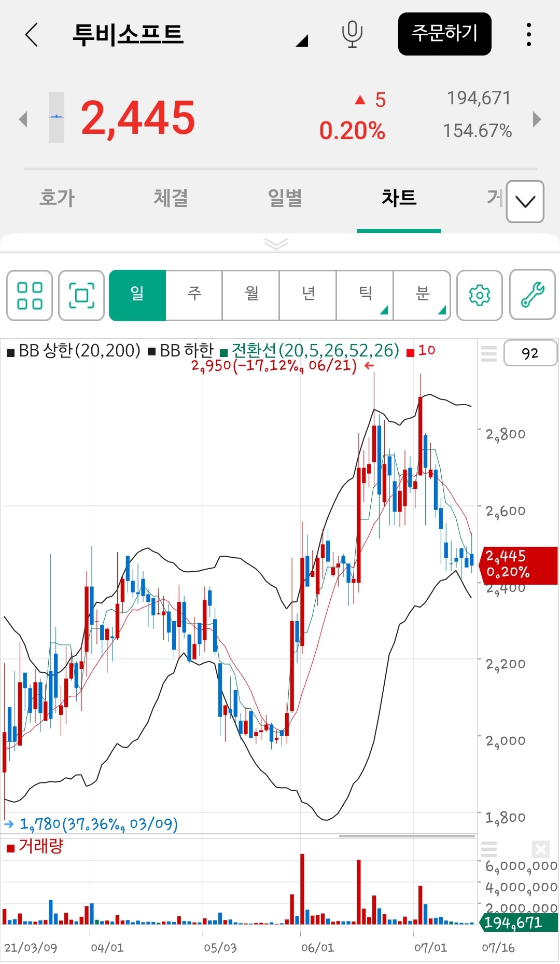The image size is (560, 964).
Task: Tap the microphone voice search icon
Action: tap(352, 34)
